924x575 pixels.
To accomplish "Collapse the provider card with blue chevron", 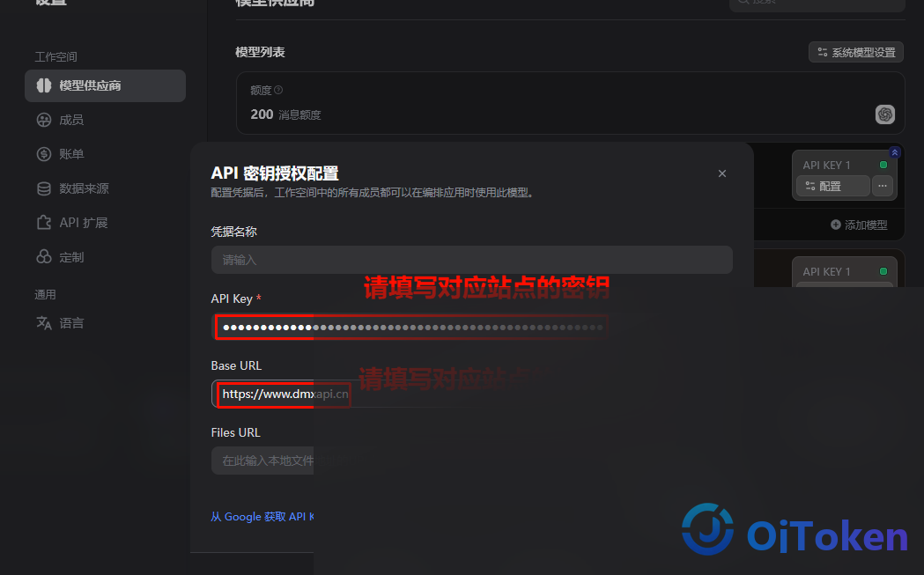I will (895, 152).
